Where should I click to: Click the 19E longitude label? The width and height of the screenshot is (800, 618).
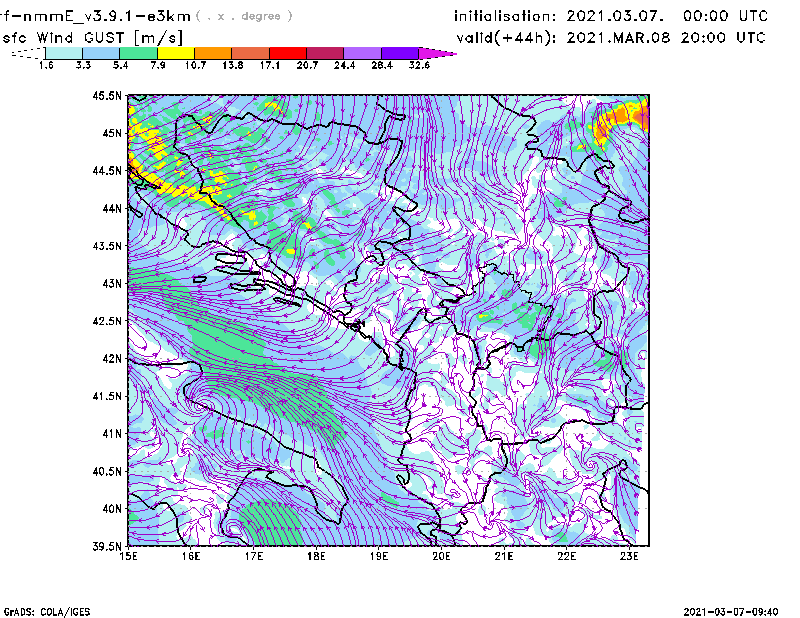[x=379, y=556]
